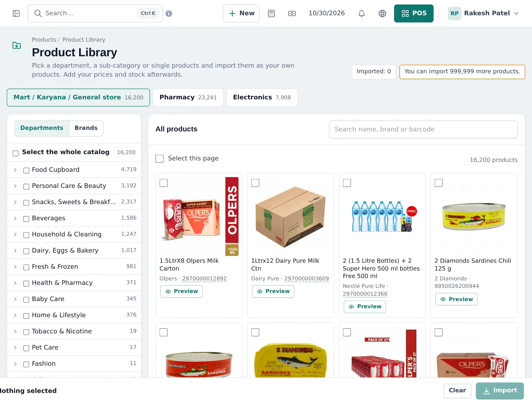Preview 2 Diamonds Sardines Chili
Screen dimensions: 532x404
click(457, 299)
